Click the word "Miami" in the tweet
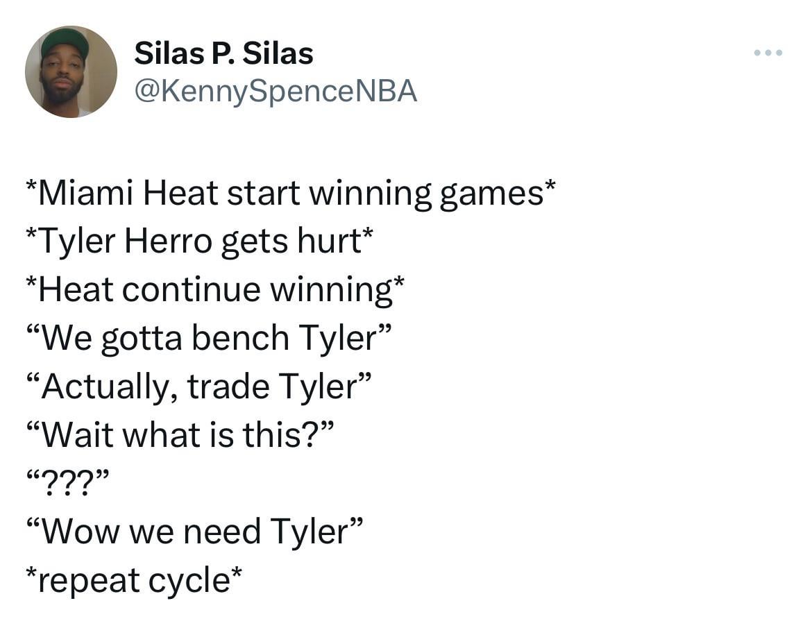The image size is (812, 644). pyautogui.click(x=86, y=193)
